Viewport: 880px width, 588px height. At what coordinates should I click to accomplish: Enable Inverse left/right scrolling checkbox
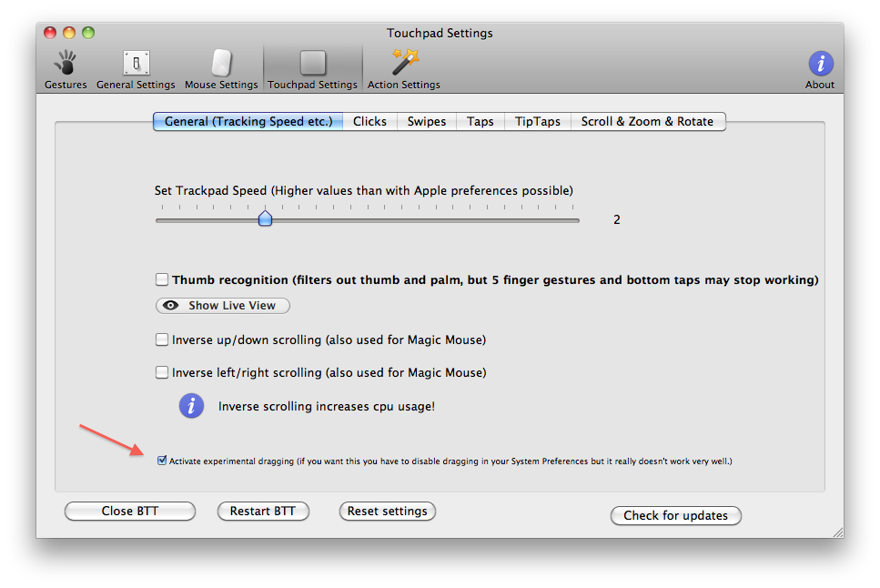tap(162, 372)
